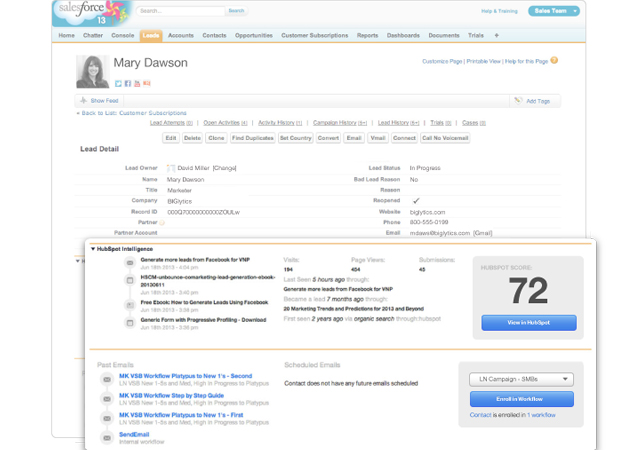This screenshot has height=450, width=640.
Task: Toggle the Reopened checkbox
Action: click(x=416, y=200)
